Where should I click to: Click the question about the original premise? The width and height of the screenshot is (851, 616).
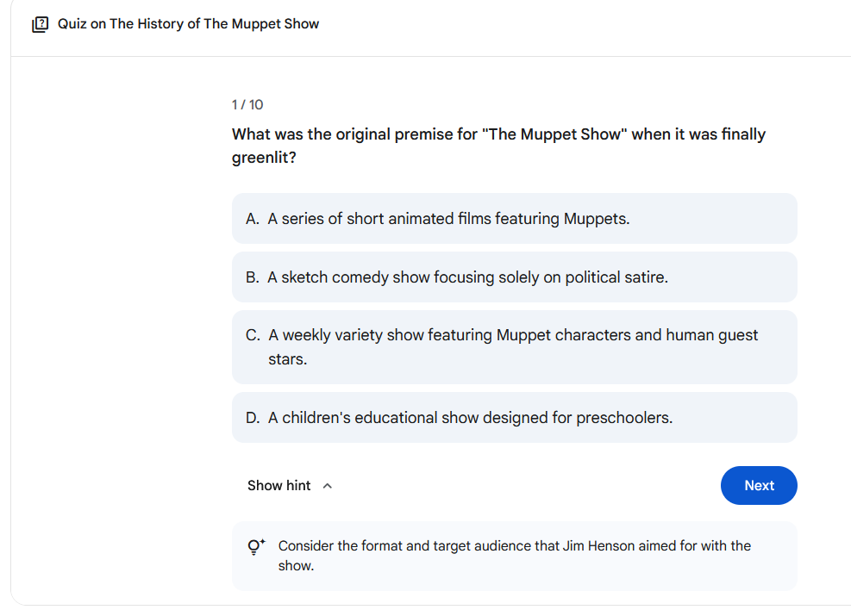[498, 146]
